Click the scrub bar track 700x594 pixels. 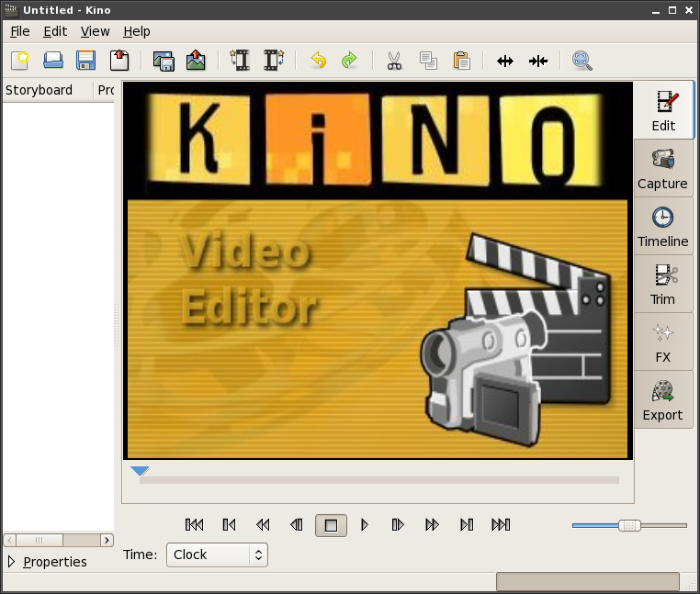pos(379,480)
